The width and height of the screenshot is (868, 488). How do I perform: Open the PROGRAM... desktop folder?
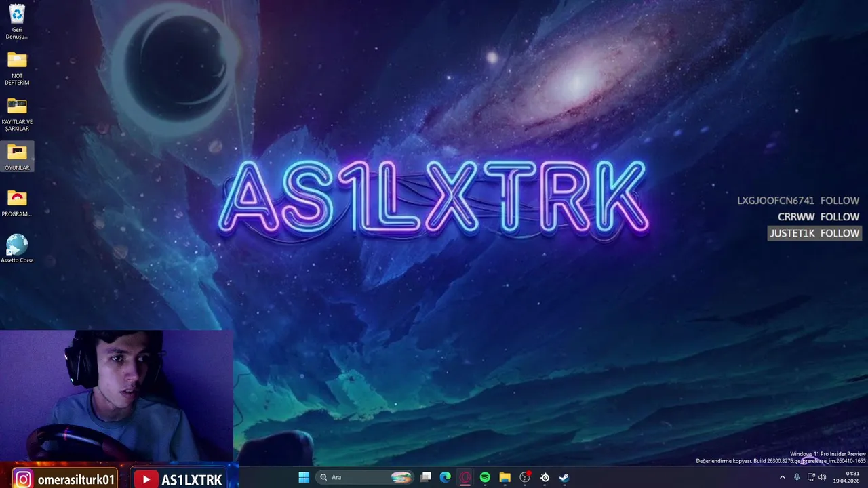tap(17, 203)
